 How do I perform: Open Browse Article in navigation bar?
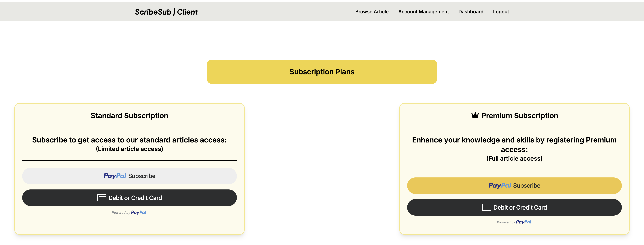point(372,12)
